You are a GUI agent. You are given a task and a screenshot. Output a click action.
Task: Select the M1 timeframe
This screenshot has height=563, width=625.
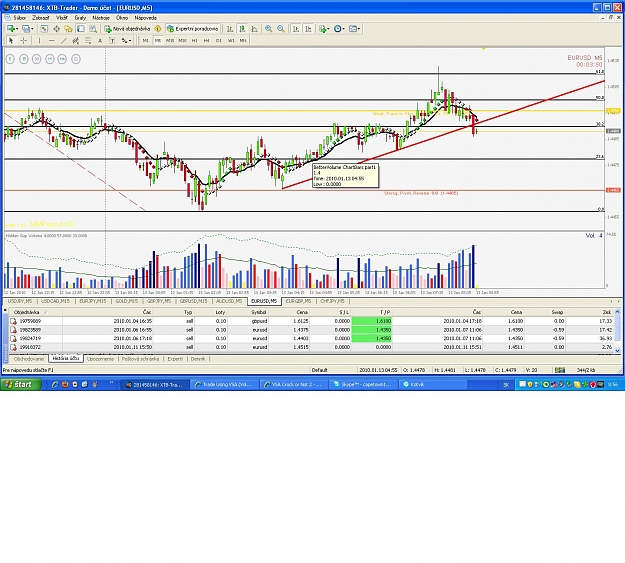point(145,40)
